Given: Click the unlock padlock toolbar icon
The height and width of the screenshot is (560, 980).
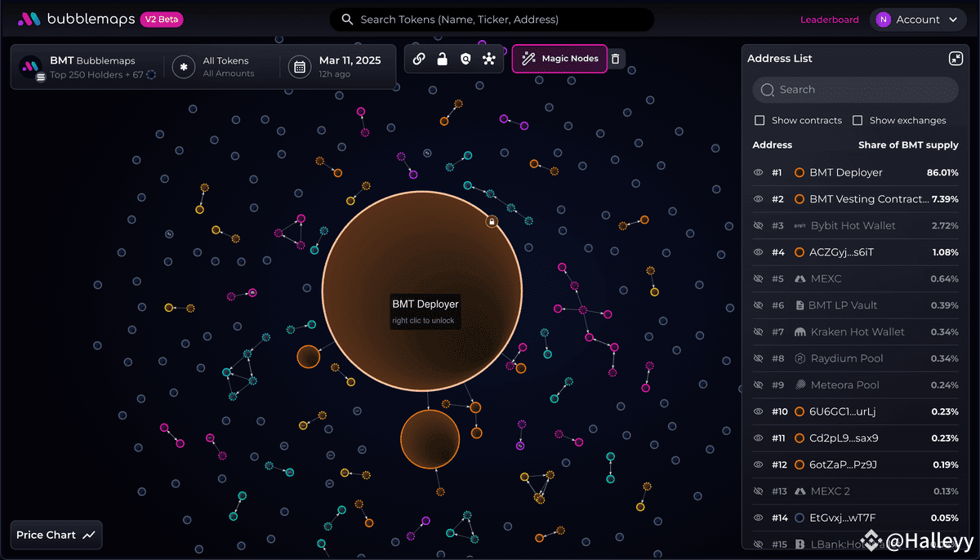Looking at the screenshot, I should [x=442, y=59].
